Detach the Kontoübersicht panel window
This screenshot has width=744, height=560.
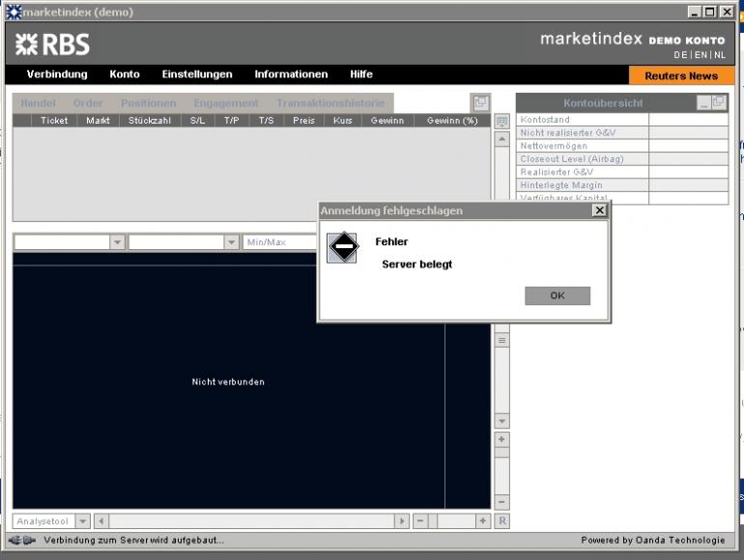click(718, 102)
